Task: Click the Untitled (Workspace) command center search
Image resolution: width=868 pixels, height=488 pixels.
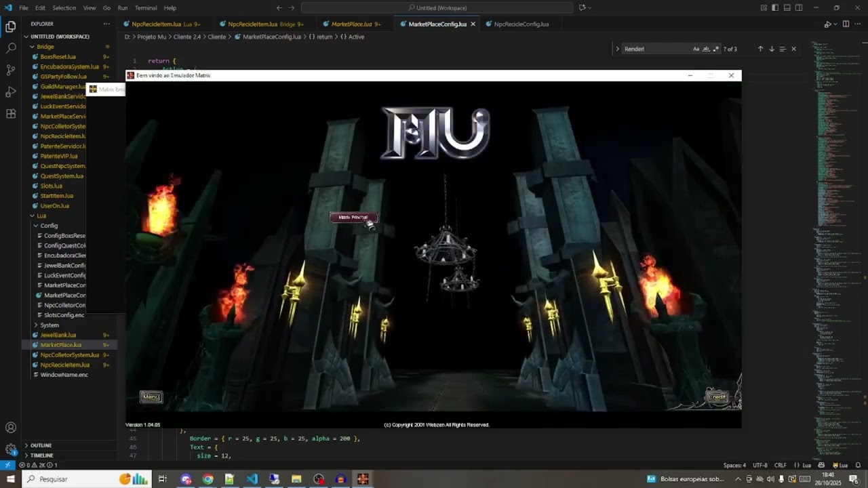Action: [437, 8]
